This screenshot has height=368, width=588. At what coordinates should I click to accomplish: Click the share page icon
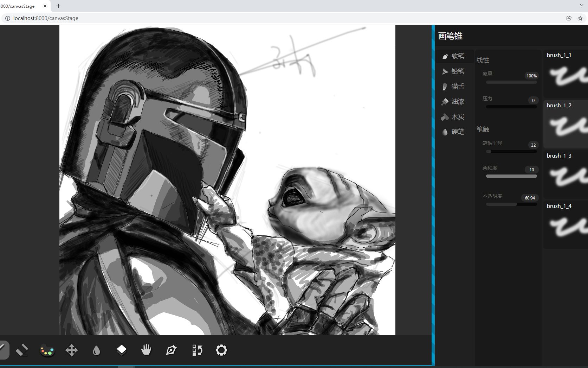(569, 18)
